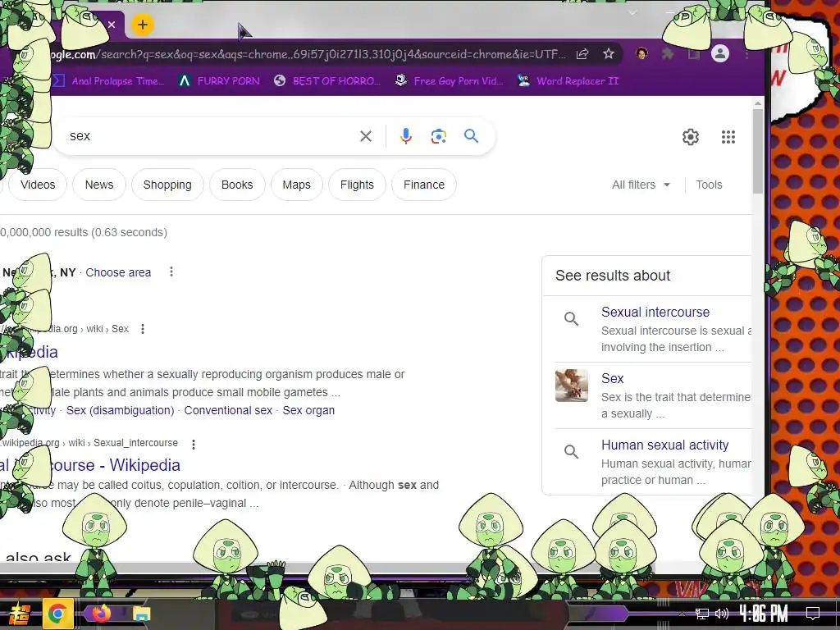Image resolution: width=840 pixels, height=630 pixels.
Task: Open the search Tools button
Action: (x=709, y=185)
